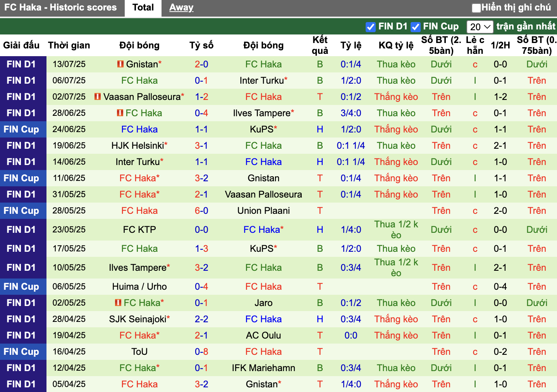Click Inter Turku in 14/06/25 row
The image size is (557, 392).
138,162
